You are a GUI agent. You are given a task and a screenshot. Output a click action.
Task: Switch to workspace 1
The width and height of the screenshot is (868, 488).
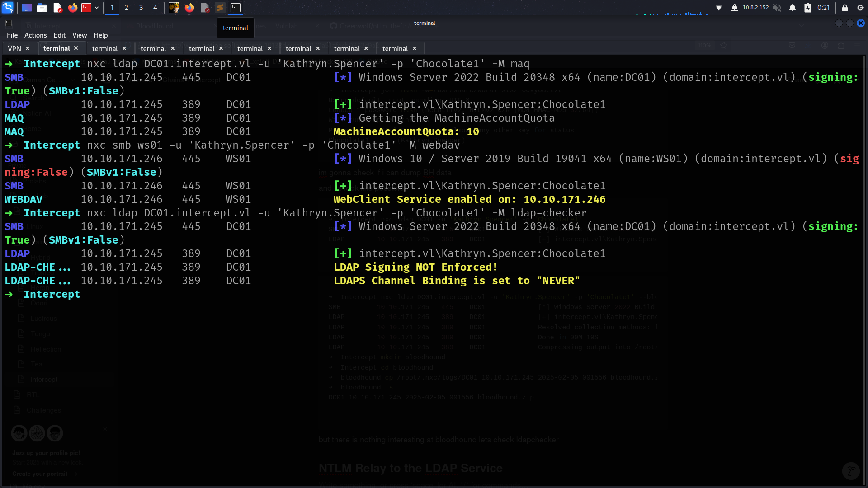(112, 8)
